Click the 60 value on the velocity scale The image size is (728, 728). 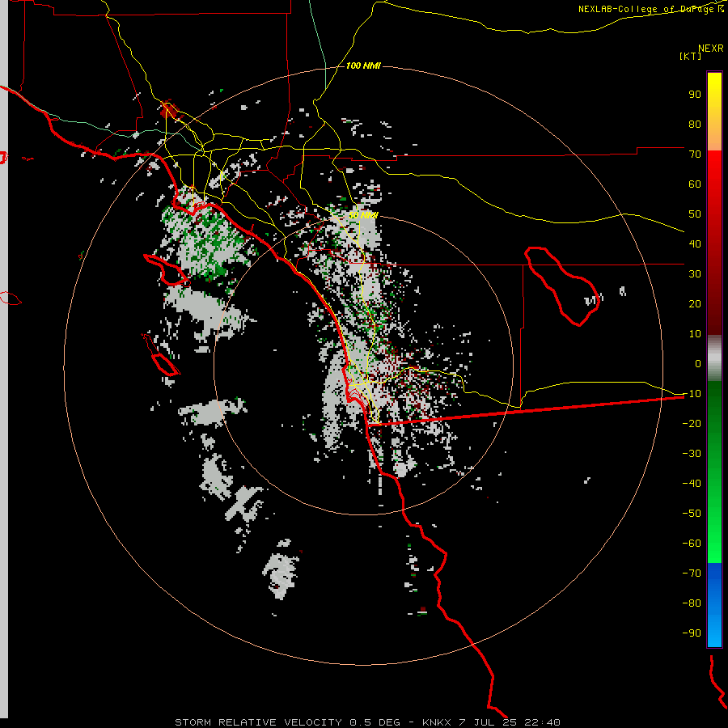tap(695, 184)
